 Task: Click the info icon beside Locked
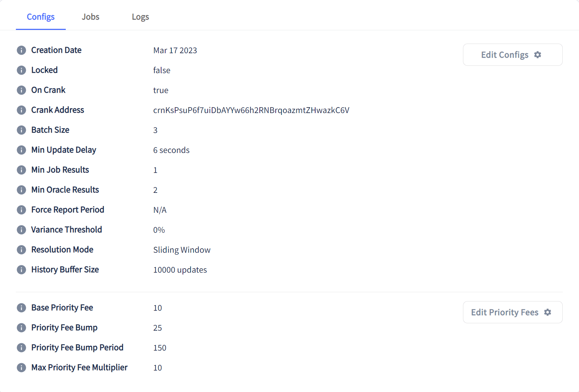pyautogui.click(x=21, y=70)
